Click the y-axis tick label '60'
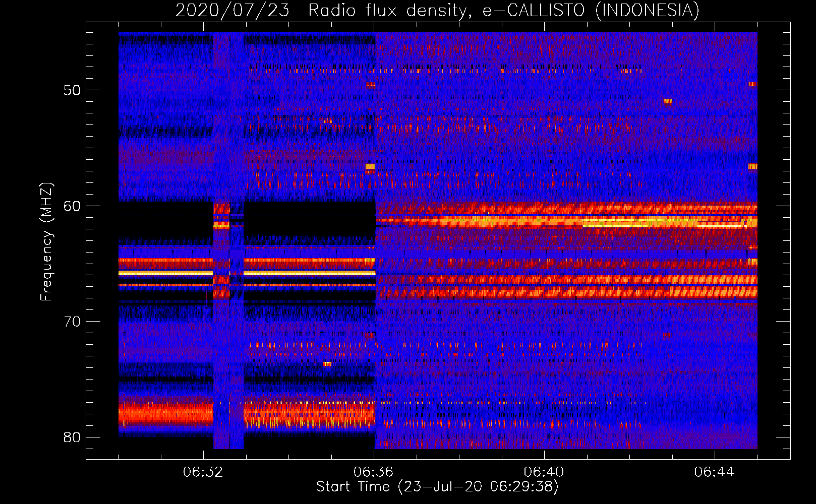816x504 pixels. (x=72, y=206)
